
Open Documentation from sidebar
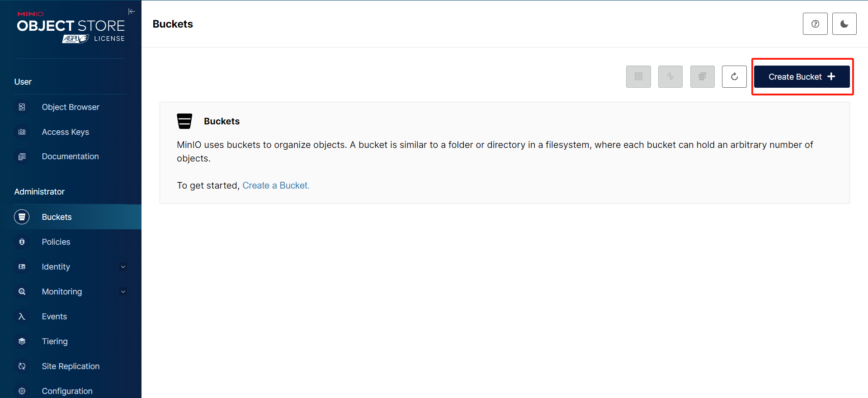(x=71, y=156)
